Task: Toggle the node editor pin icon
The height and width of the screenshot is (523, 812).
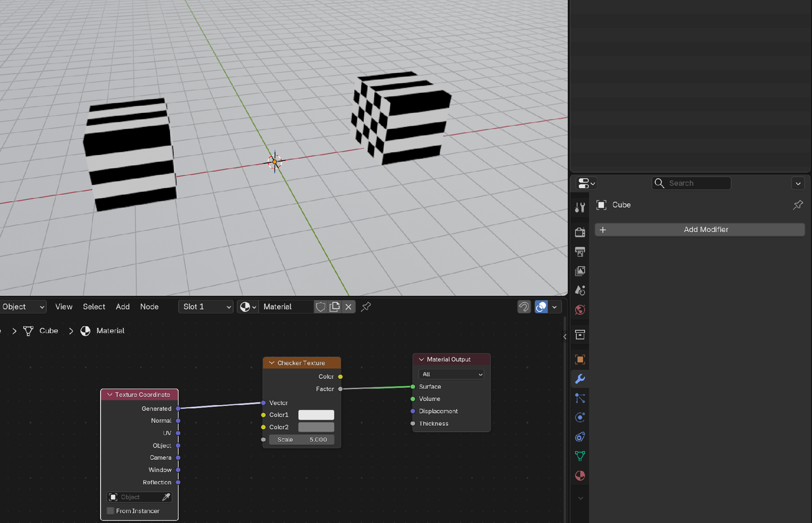Action: click(366, 307)
